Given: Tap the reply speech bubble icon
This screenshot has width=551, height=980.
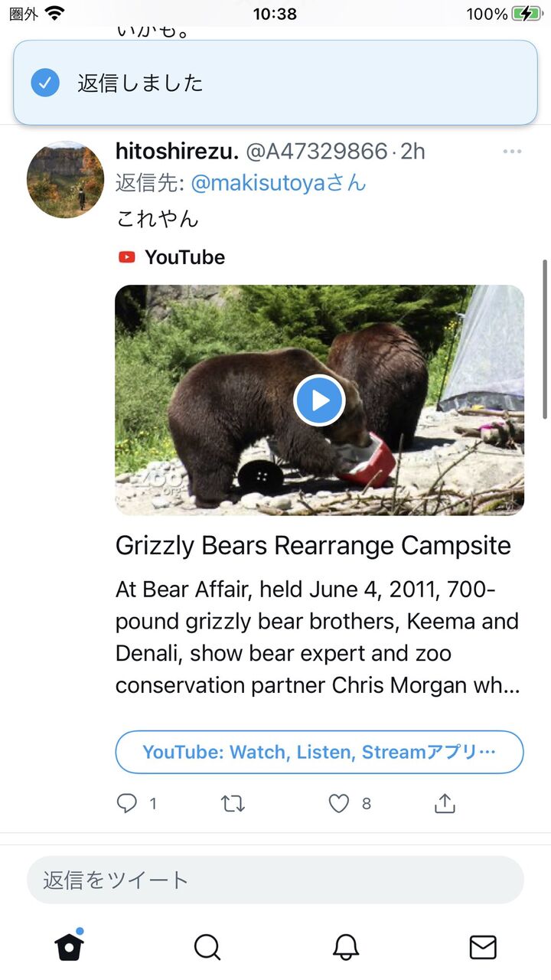Looking at the screenshot, I should coord(127,803).
